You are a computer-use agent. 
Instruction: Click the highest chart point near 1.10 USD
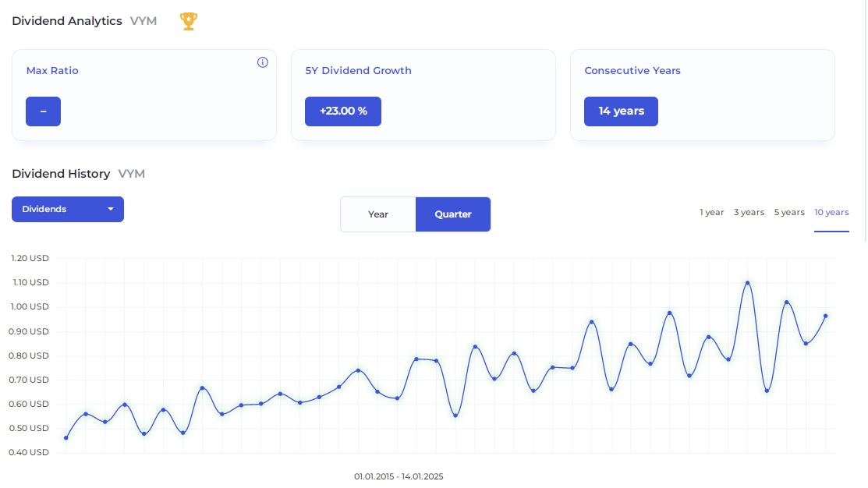[748, 283]
